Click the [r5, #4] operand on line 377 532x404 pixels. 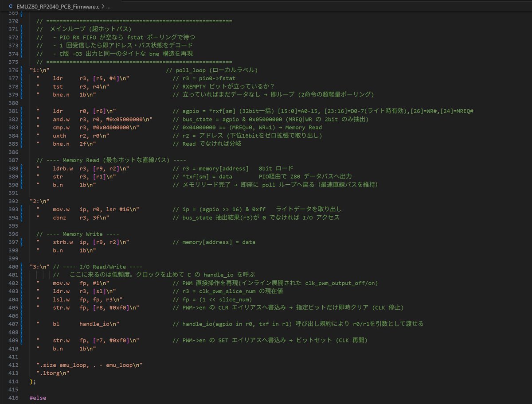coord(107,78)
